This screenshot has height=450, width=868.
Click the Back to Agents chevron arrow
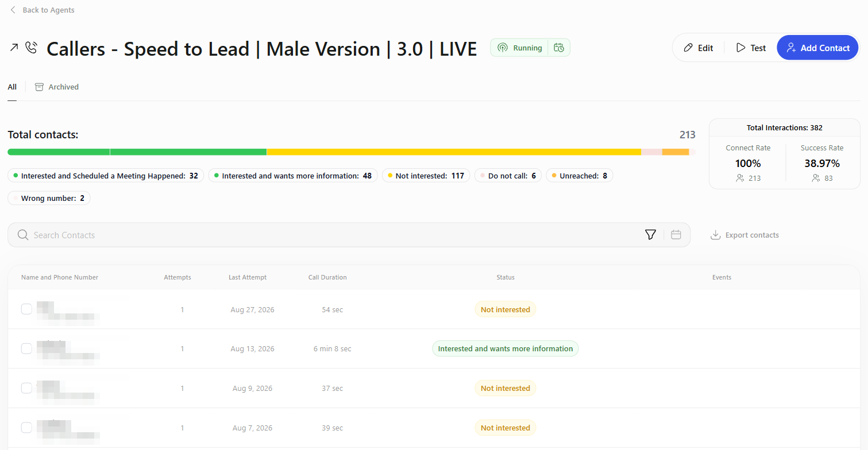pyautogui.click(x=13, y=10)
